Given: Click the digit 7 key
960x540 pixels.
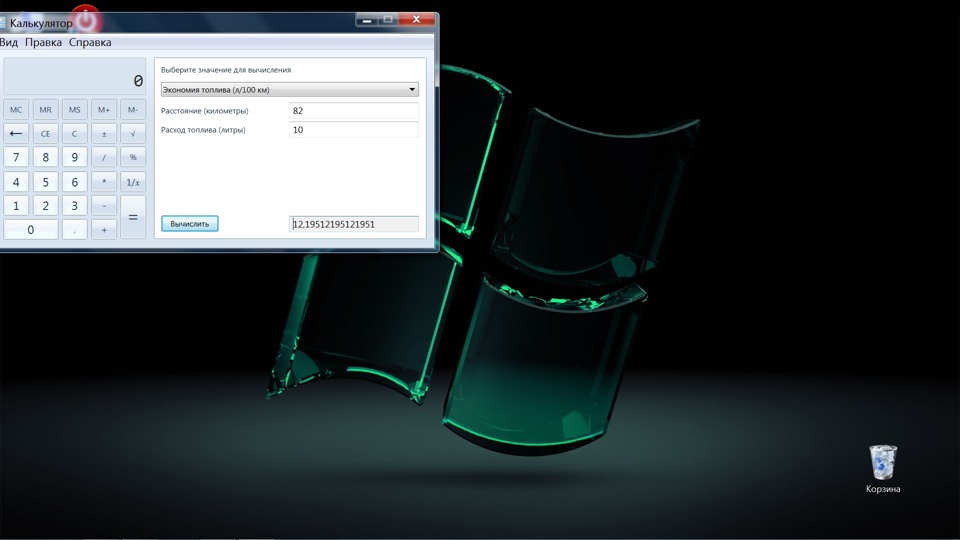Looking at the screenshot, I should pyautogui.click(x=16, y=157).
